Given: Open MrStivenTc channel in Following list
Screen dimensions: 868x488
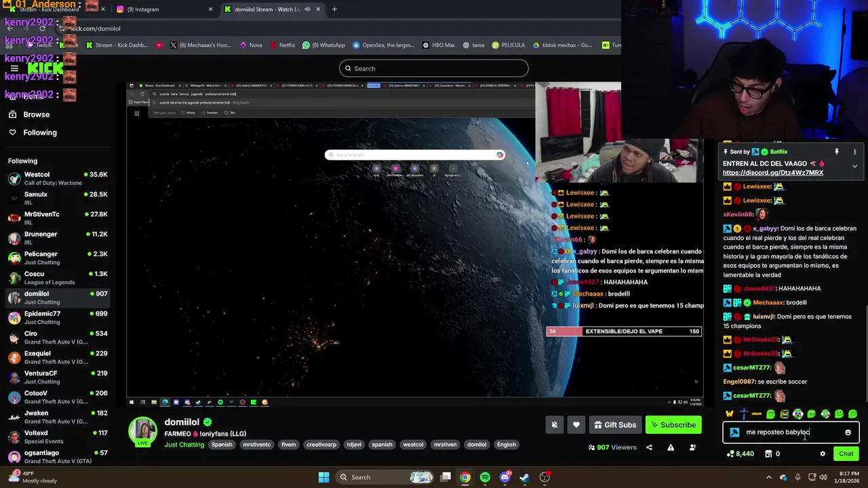Looking at the screenshot, I should point(58,218).
